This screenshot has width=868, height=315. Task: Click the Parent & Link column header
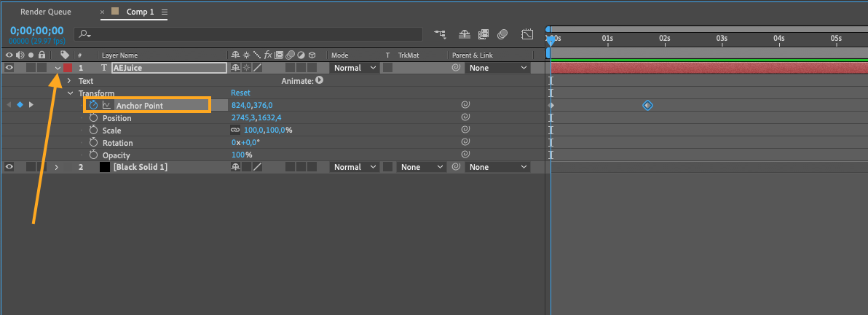pos(472,55)
